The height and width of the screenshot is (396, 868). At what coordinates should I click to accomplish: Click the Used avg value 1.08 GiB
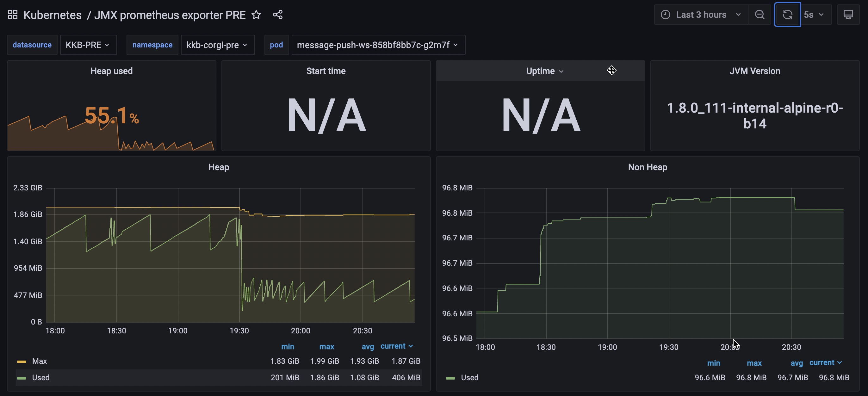point(365,377)
